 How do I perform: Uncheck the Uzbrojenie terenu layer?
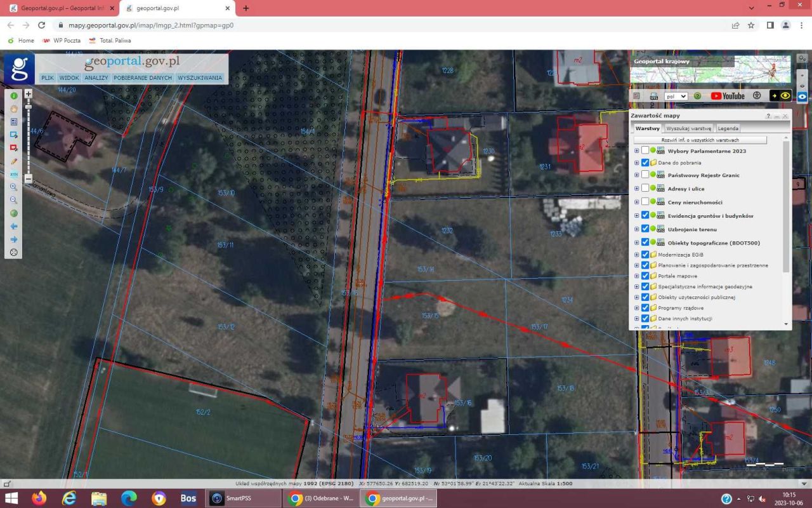[x=645, y=229]
